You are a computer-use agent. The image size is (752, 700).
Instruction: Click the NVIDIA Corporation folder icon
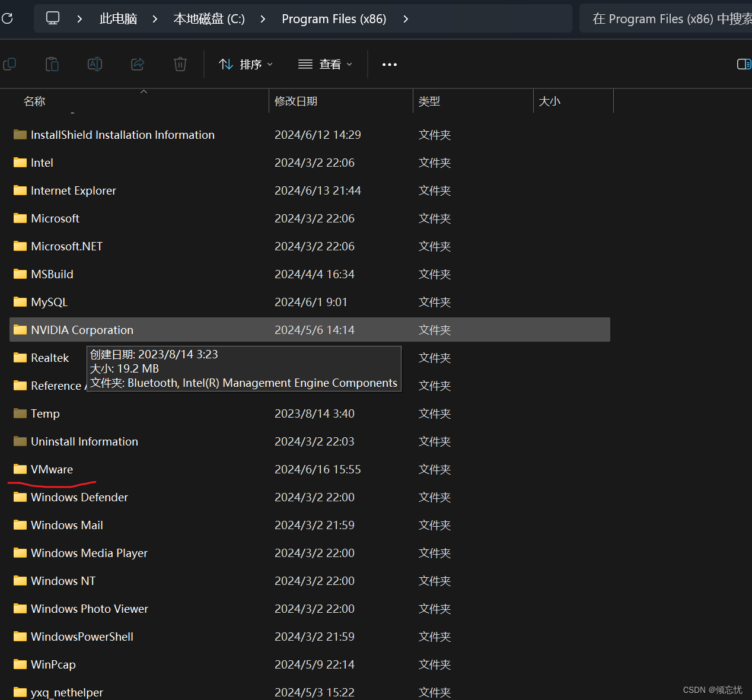tap(20, 330)
